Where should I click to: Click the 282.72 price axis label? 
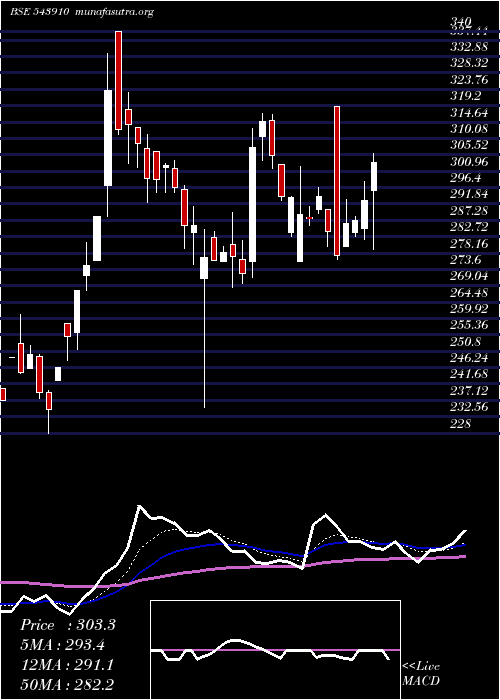click(468, 227)
